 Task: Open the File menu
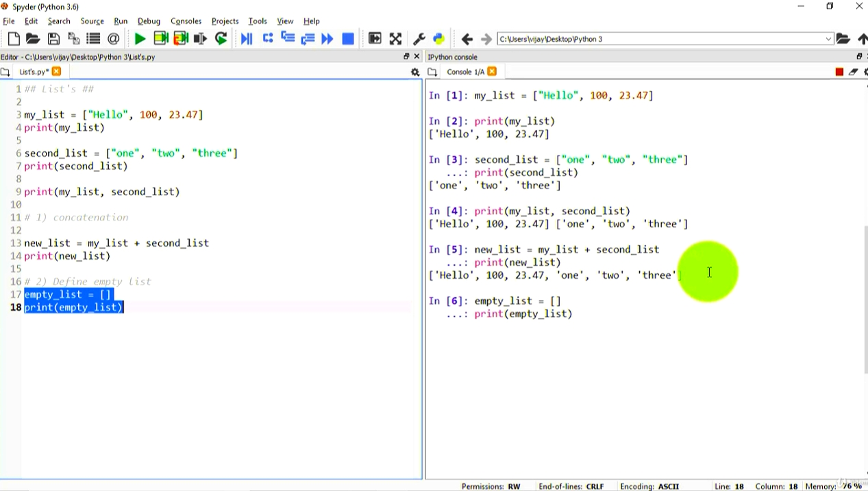tap(8, 21)
